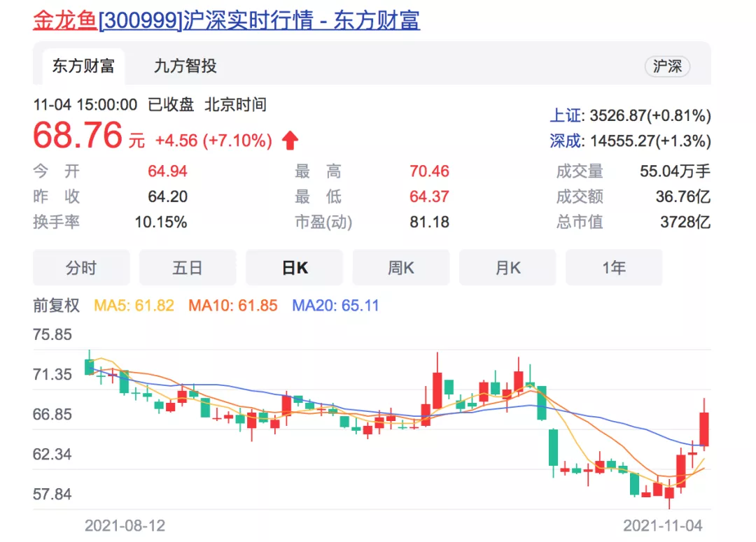
Task: Click the current price 68.76
Action: (x=78, y=136)
